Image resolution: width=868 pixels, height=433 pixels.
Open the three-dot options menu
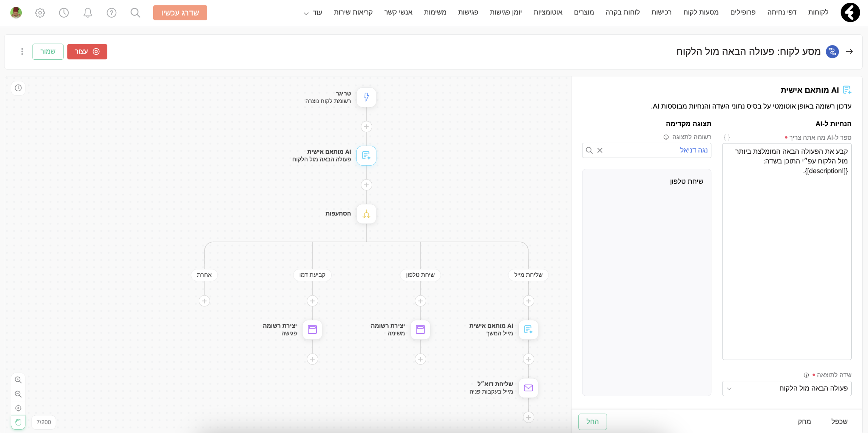tap(22, 52)
